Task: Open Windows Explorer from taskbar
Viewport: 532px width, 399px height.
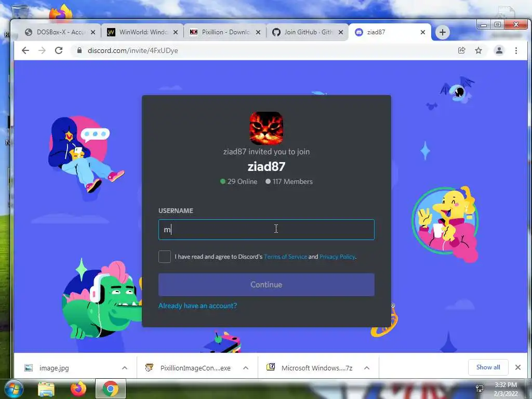Action: click(46, 390)
